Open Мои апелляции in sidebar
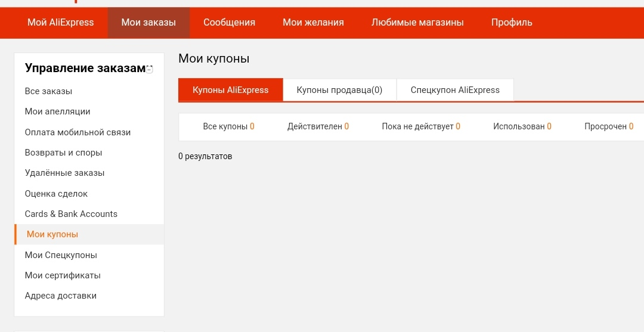Screen dimensions: 644x332 tap(57, 111)
